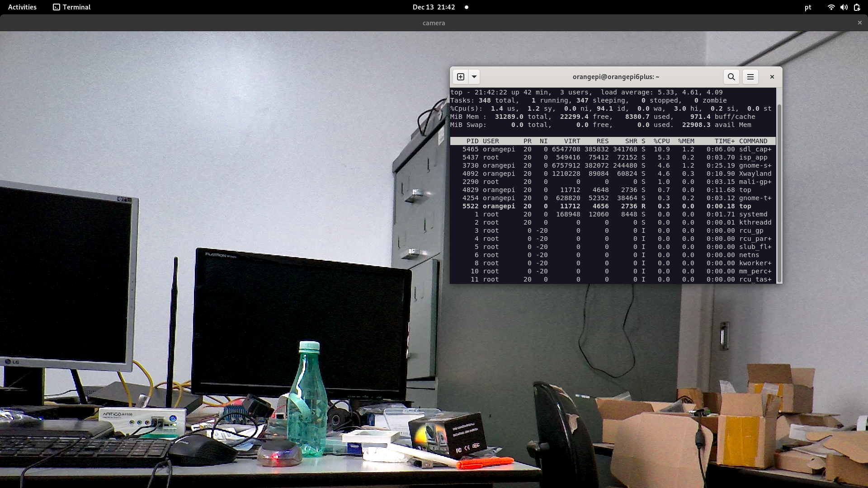Viewport: 868px width, 488px height.
Task: Open the Activities overview
Action: pyautogui.click(x=22, y=7)
